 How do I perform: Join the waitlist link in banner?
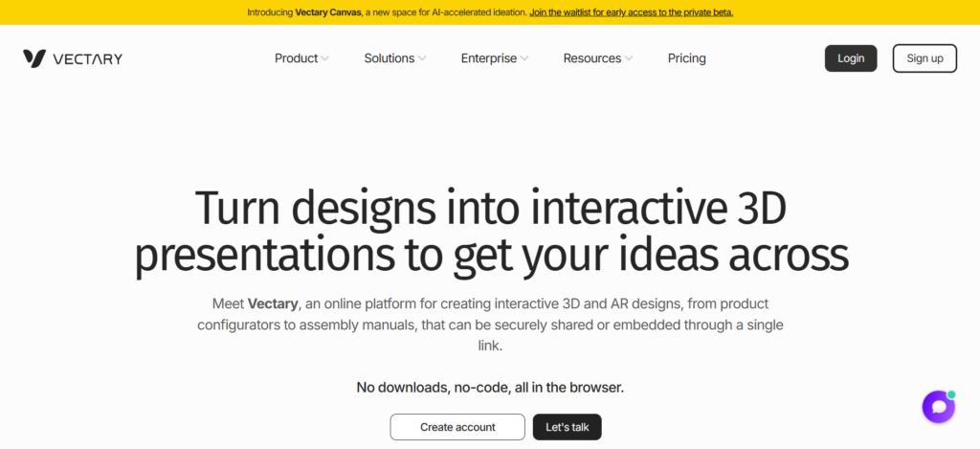tap(632, 11)
